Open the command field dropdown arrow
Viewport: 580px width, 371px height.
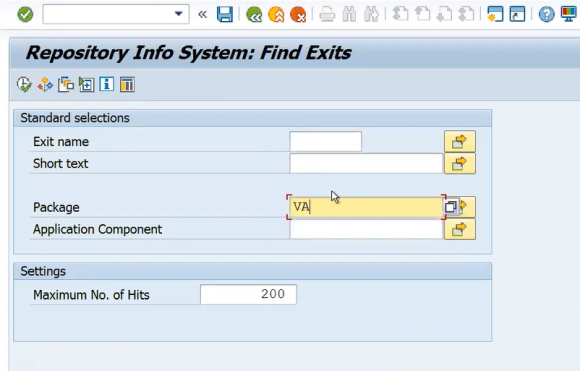pos(179,14)
